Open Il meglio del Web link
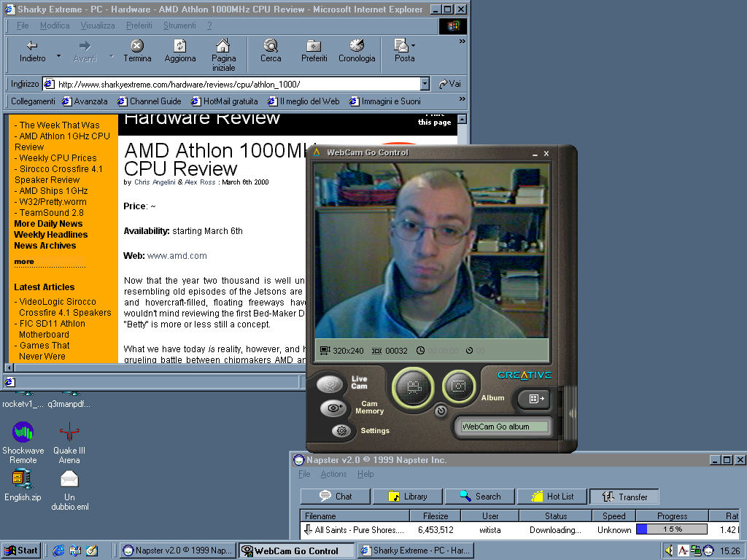747x560 pixels. coord(303,101)
